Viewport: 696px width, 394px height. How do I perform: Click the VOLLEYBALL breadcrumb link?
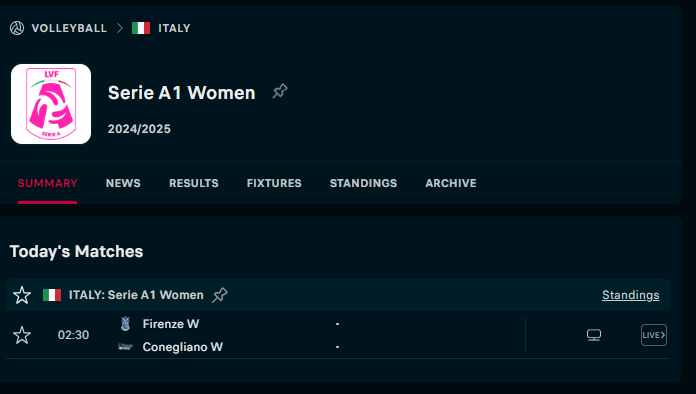click(x=69, y=28)
